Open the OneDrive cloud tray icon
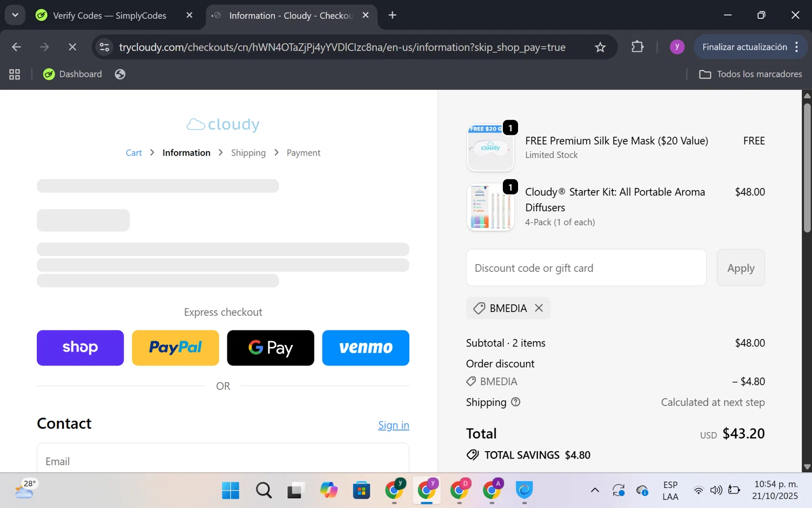Screen dimensions: 812x508 [643, 490]
